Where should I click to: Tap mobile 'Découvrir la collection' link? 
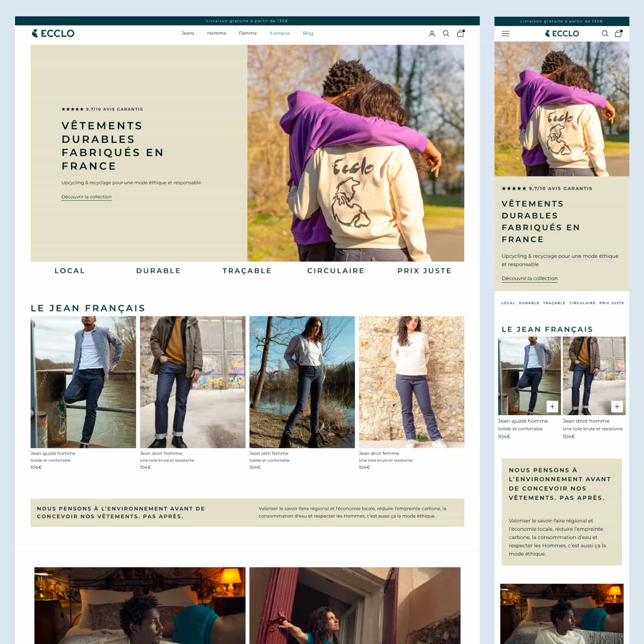[529, 278]
